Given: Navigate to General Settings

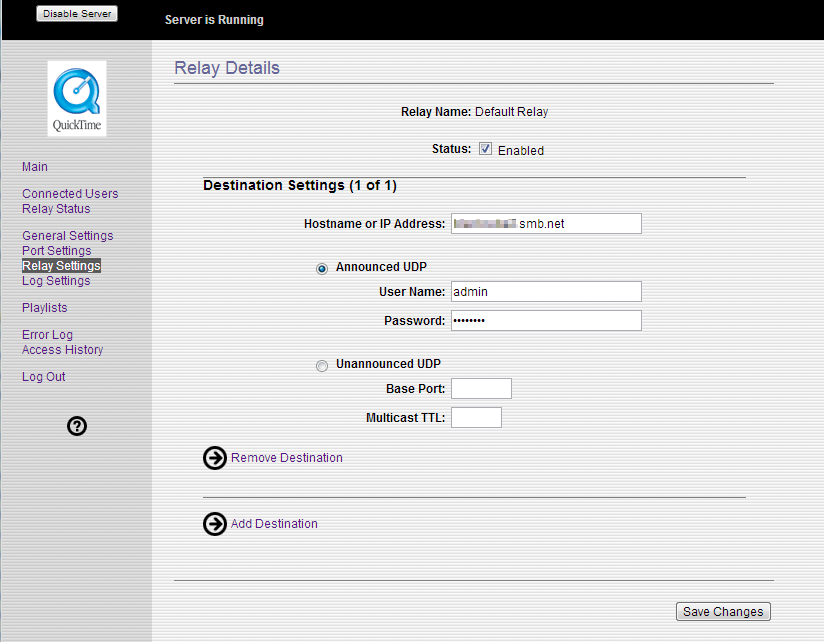Looking at the screenshot, I should 67,235.
